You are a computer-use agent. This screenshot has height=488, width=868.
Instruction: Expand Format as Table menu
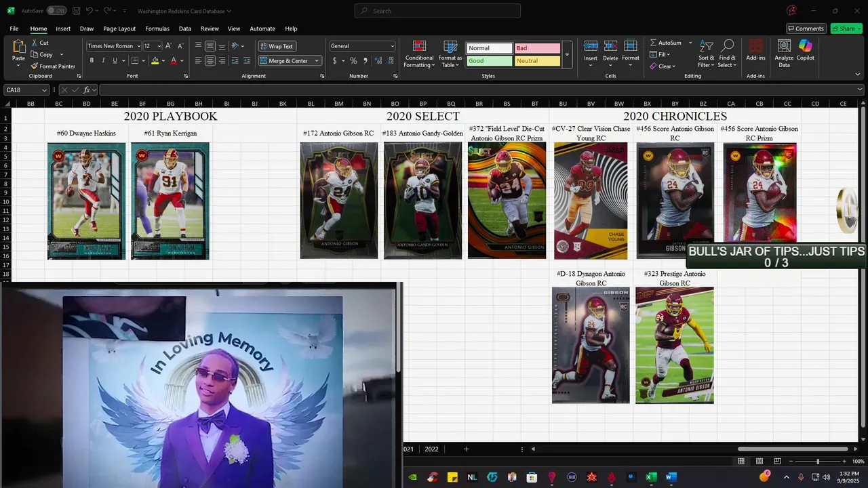pos(450,54)
